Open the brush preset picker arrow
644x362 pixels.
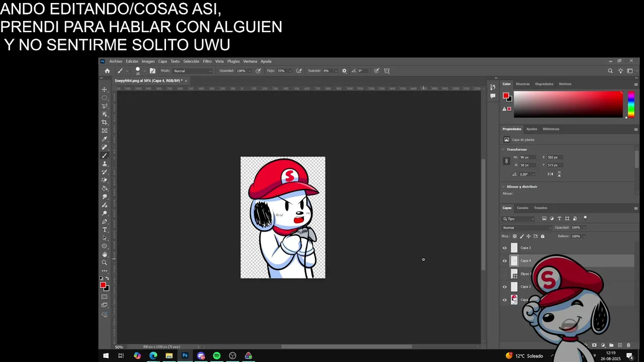144,71
